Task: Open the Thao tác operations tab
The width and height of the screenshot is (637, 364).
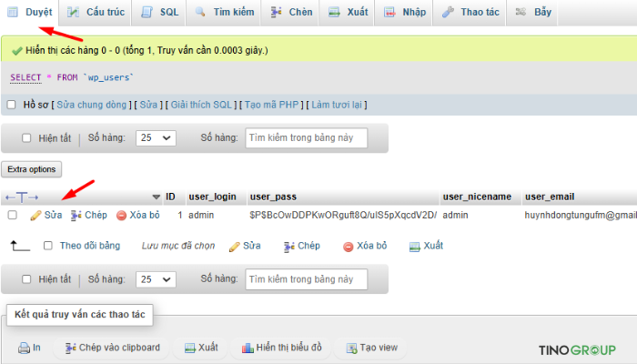Action: coord(470,12)
